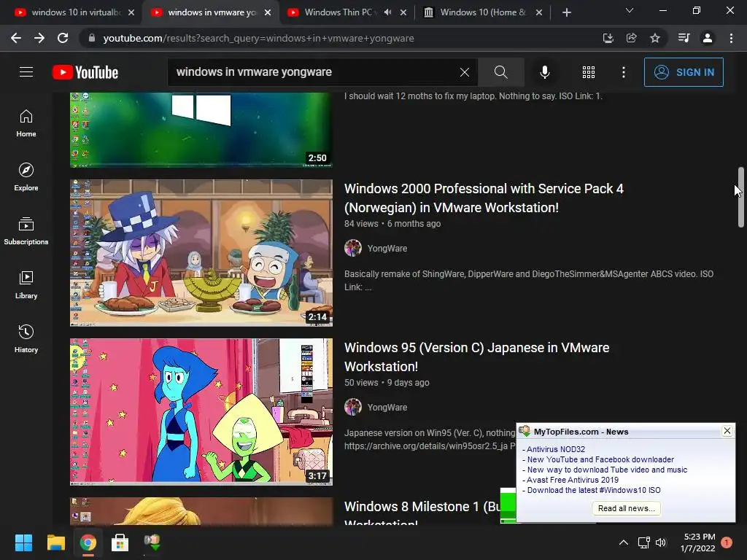This screenshot has width=747, height=560.
Task: Open the 2:50 green aurora video thumbnail
Action: click(201, 130)
